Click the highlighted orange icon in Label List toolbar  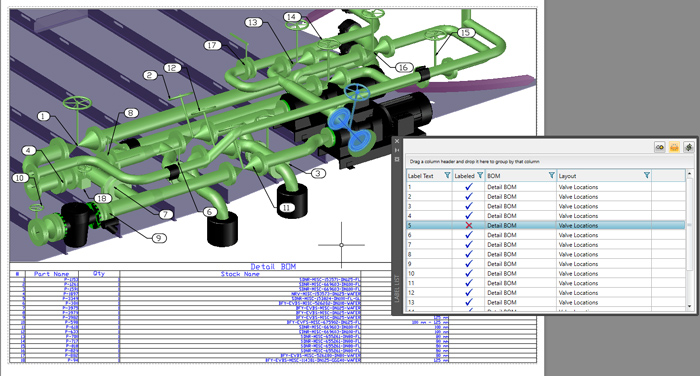pos(674,147)
